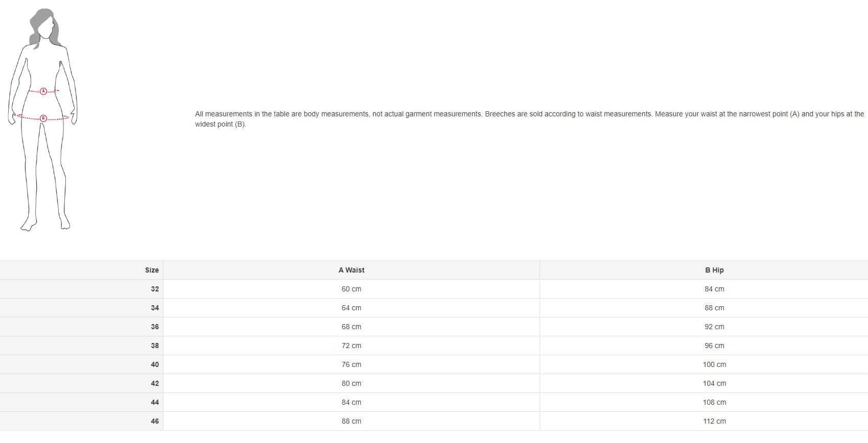Viewport: 868px width, 443px height.
Task: Click size 42 row label
Action: click(x=155, y=383)
